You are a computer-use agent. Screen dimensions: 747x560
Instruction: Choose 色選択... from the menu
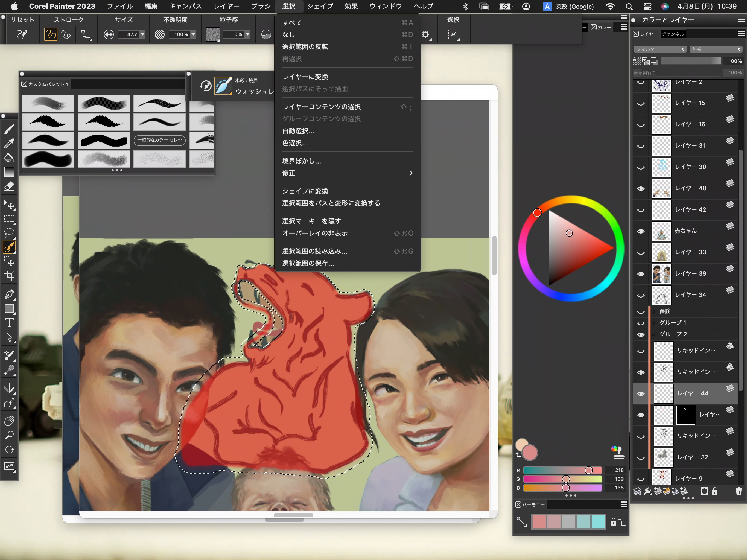coord(348,143)
